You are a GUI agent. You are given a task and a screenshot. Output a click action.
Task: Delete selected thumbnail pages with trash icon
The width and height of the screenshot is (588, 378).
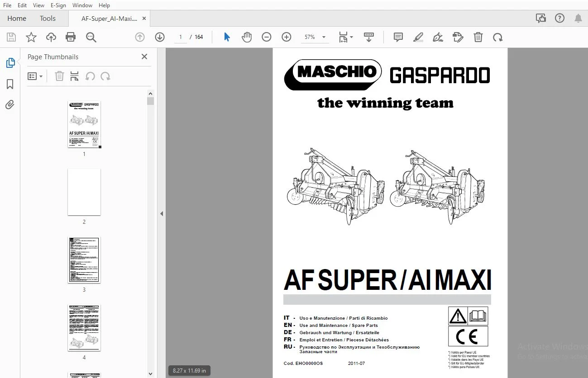pyautogui.click(x=59, y=76)
